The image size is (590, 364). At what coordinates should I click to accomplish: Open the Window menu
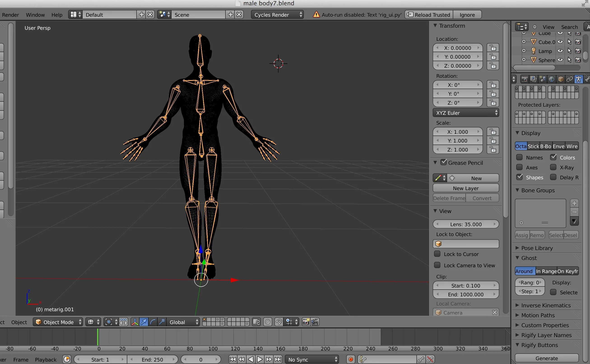click(x=35, y=15)
